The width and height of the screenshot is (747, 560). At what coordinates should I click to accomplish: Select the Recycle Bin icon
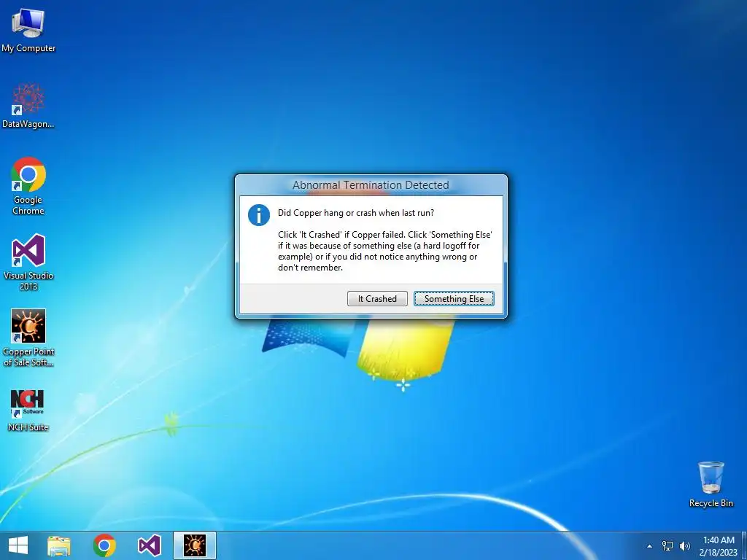point(711,484)
